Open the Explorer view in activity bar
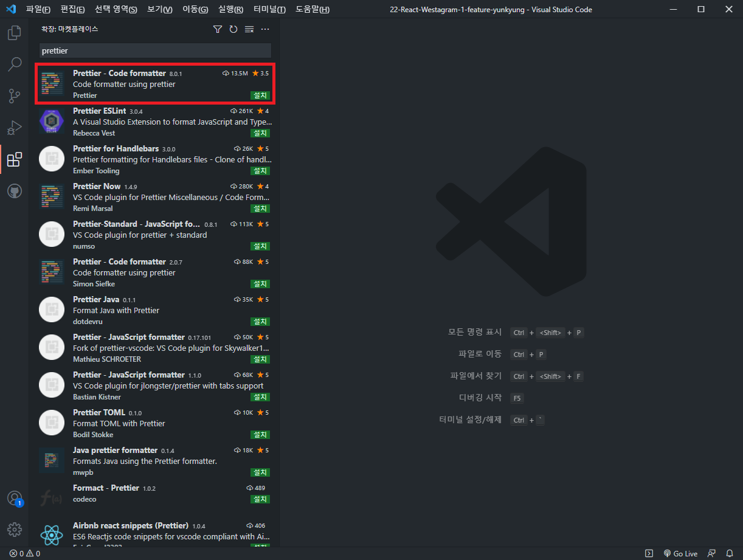 click(14, 33)
